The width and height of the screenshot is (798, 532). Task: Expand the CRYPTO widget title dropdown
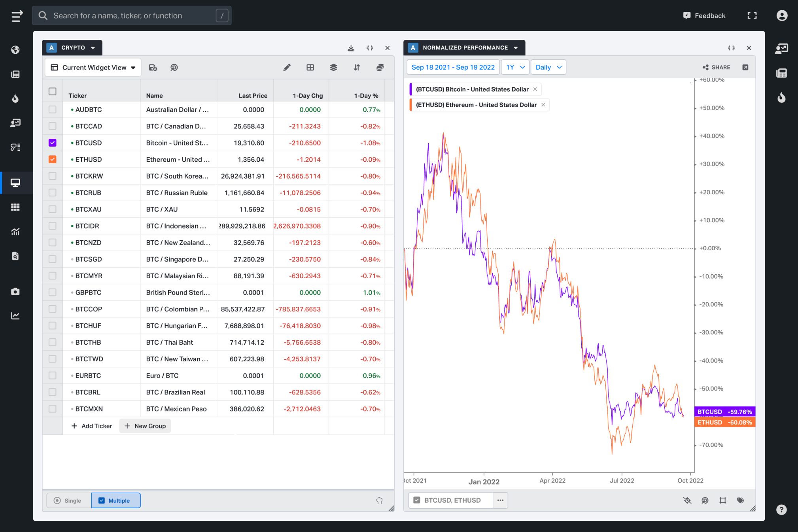(93, 48)
